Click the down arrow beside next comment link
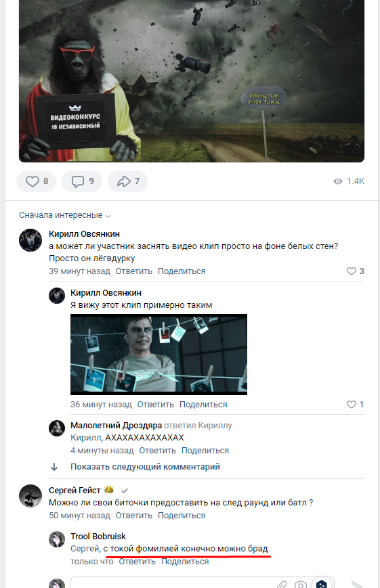 [x=54, y=467]
